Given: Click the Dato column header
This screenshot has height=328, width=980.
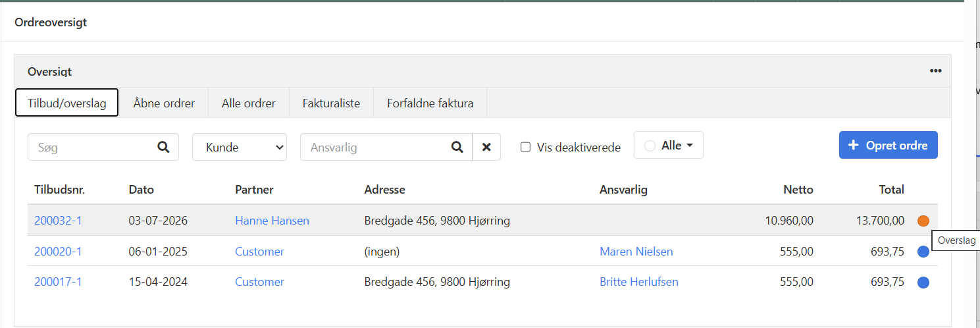Looking at the screenshot, I should pyautogui.click(x=142, y=190).
